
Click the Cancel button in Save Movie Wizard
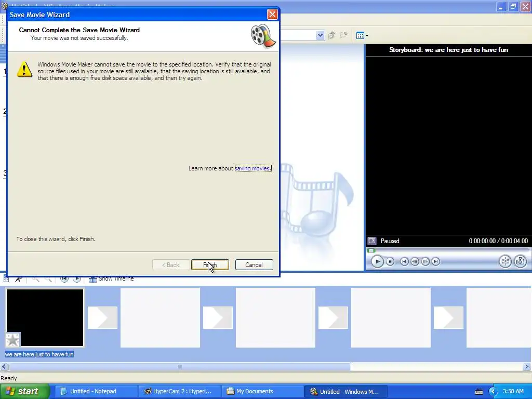pos(254,265)
